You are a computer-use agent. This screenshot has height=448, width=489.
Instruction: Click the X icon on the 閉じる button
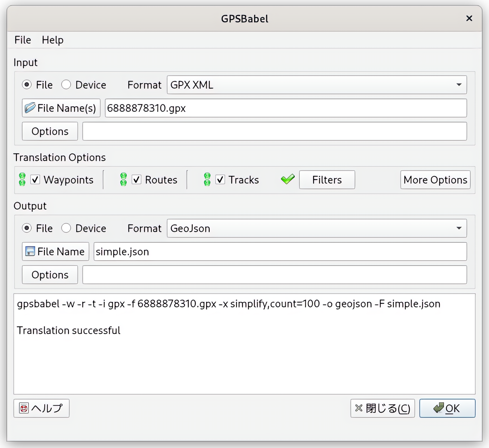point(359,408)
